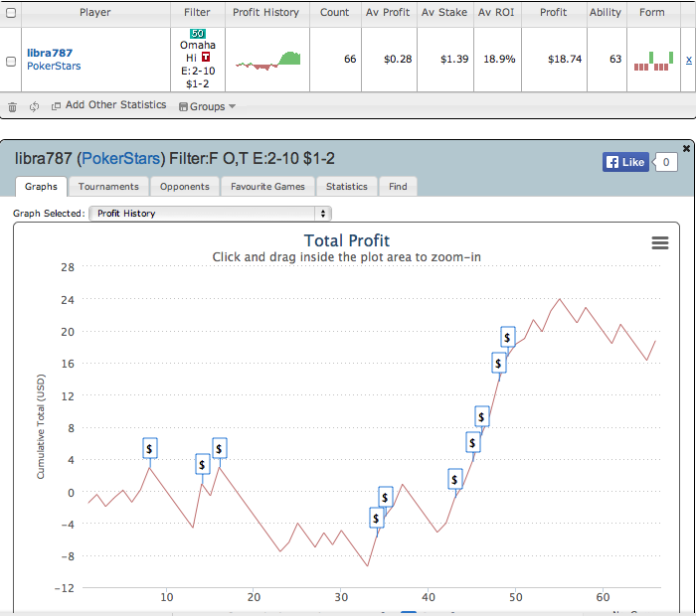Click the profit history sparkline thumbnail
The image size is (696, 616).
267,60
